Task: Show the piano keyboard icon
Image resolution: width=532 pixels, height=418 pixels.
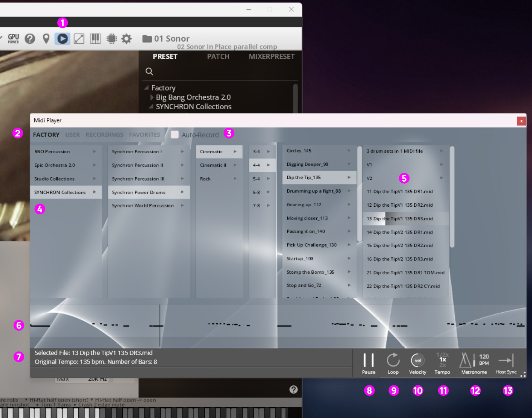Action: pyautogui.click(x=95, y=39)
